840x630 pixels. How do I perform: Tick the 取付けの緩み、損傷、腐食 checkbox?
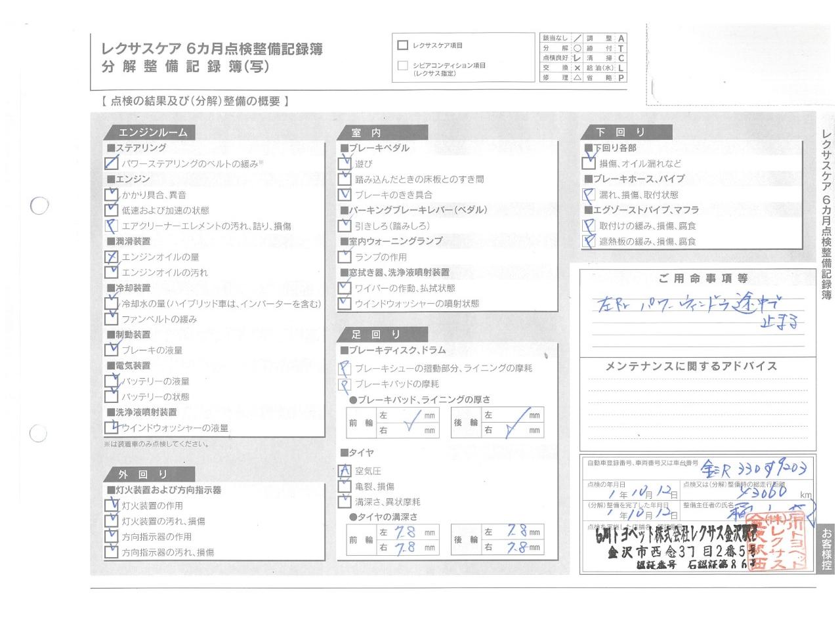[589, 226]
